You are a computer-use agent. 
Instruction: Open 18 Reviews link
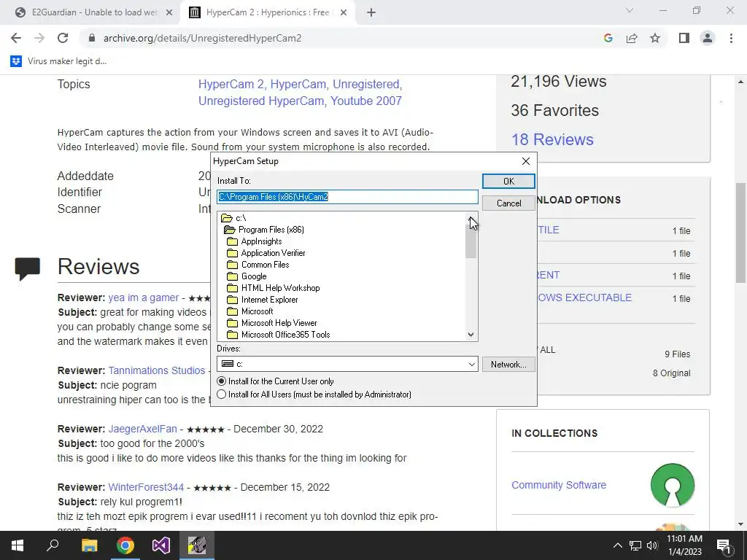(553, 139)
